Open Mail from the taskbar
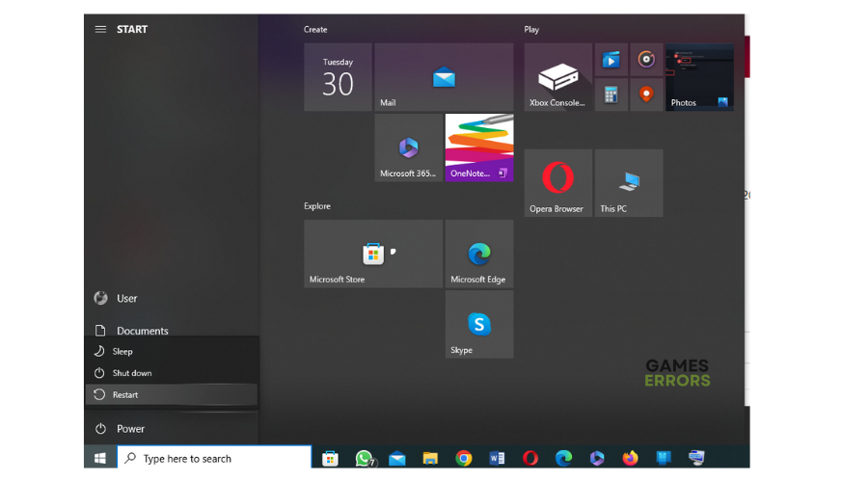Viewport: 868px width, 482px height. pos(397,458)
